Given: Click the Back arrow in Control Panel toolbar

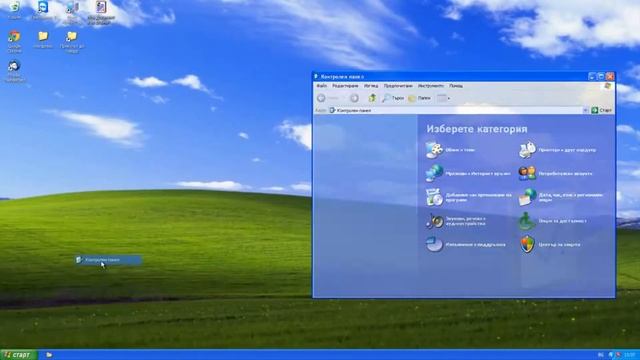Looking at the screenshot, I should point(321,98).
